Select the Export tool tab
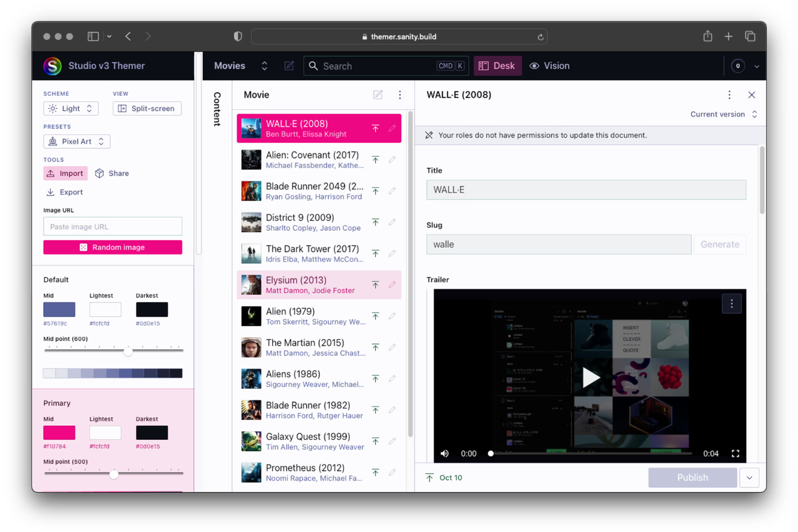Image resolution: width=798 pixels, height=532 pixels. tap(65, 192)
